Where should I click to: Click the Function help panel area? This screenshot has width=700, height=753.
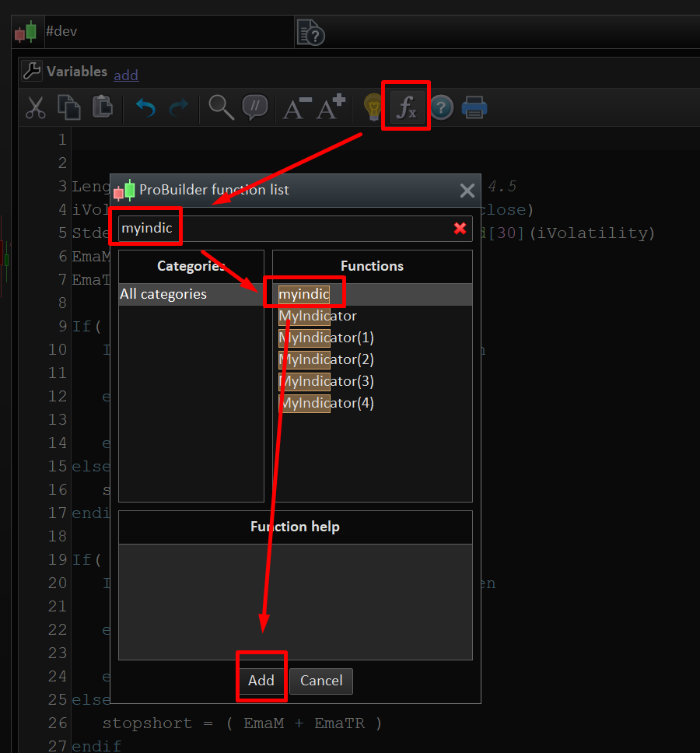coord(296,602)
